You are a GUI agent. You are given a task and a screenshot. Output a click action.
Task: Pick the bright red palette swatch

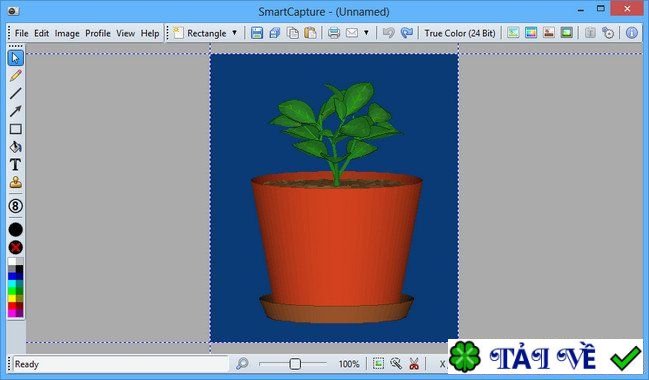[x=12, y=306]
